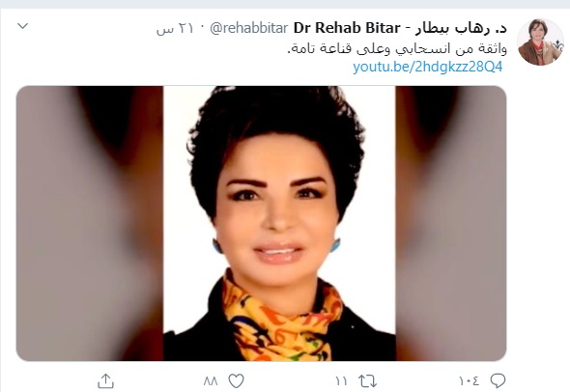Retweet using the retweet arrows icon
This screenshot has height=392, width=570.
367,381
